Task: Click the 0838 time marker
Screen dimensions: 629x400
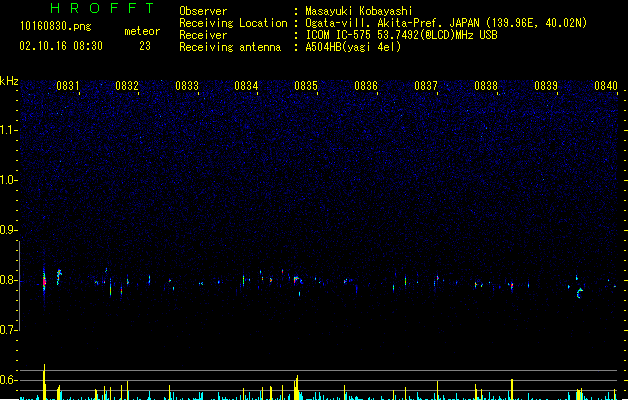Action: click(486, 86)
